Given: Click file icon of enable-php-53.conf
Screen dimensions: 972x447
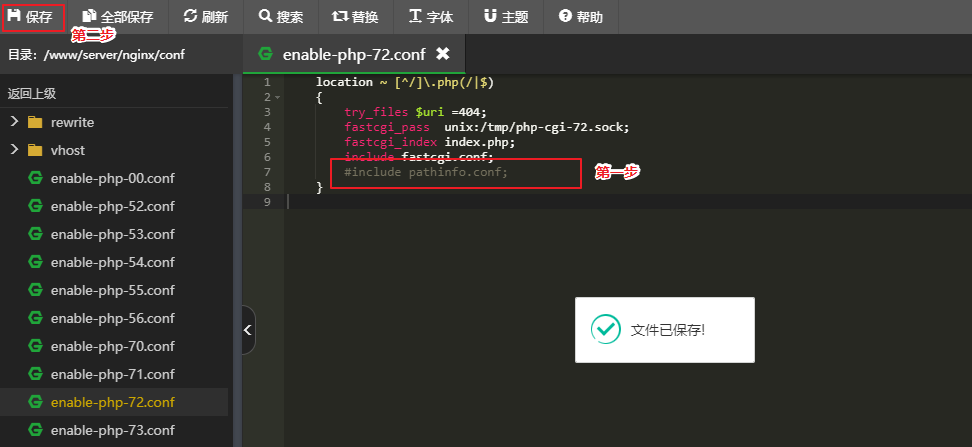Looking at the screenshot, I should tap(35, 234).
